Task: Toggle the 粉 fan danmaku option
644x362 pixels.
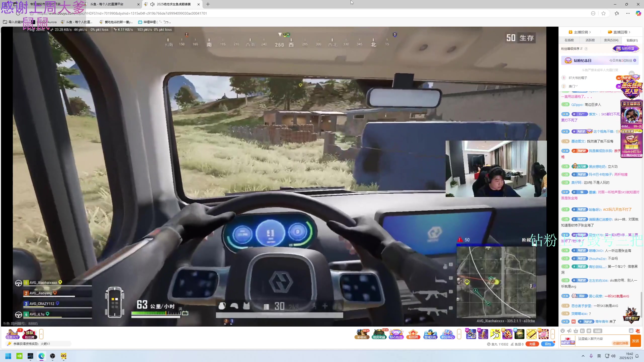Action: coord(582,331)
